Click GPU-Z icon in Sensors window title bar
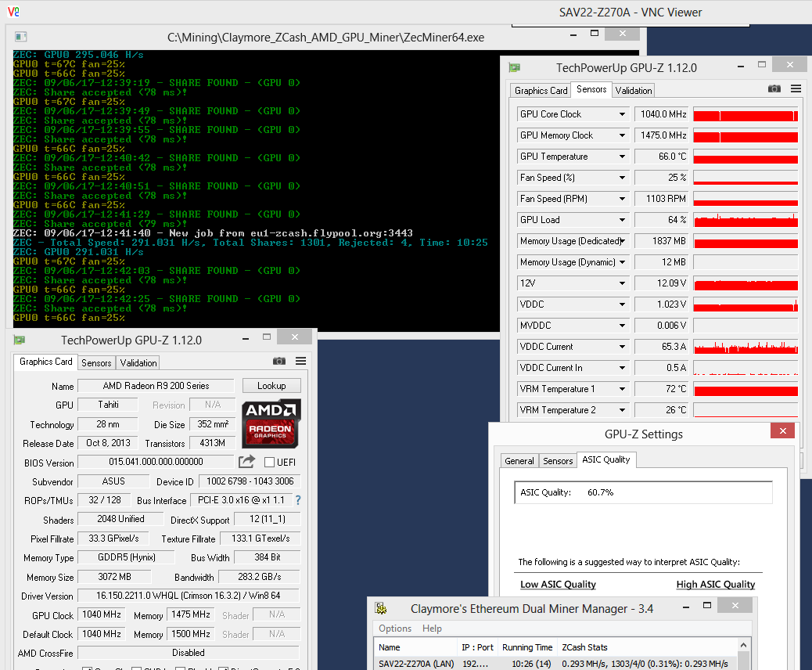Image resolution: width=812 pixels, height=670 pixels. [x=514, y=67]
